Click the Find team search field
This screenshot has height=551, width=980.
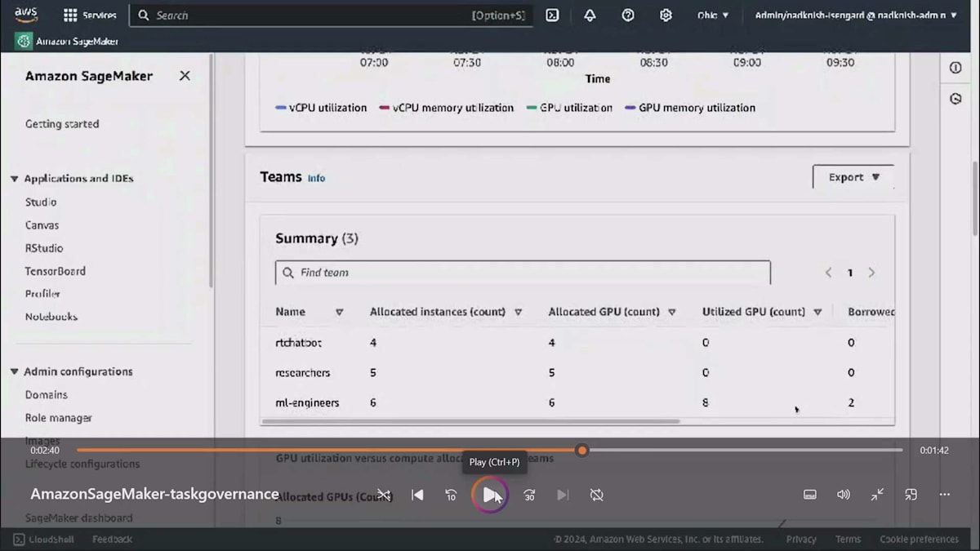(x=523, y=273)
